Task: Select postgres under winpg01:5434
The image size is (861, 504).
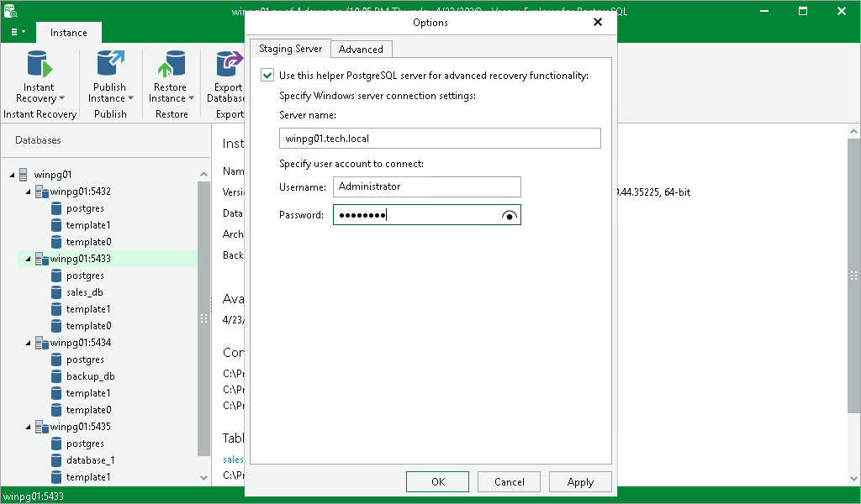Action: (85, 360)
